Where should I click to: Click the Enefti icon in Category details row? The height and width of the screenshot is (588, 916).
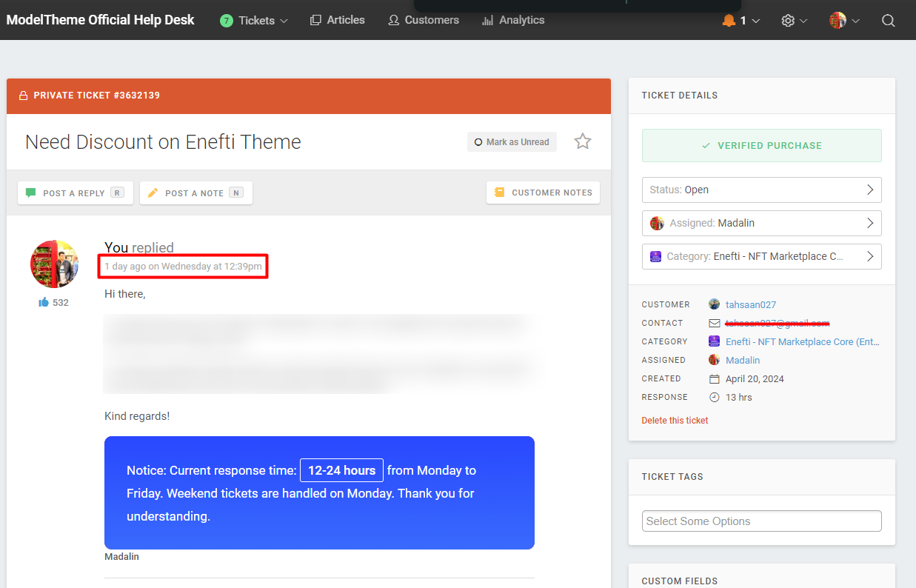tap(715, 341)
